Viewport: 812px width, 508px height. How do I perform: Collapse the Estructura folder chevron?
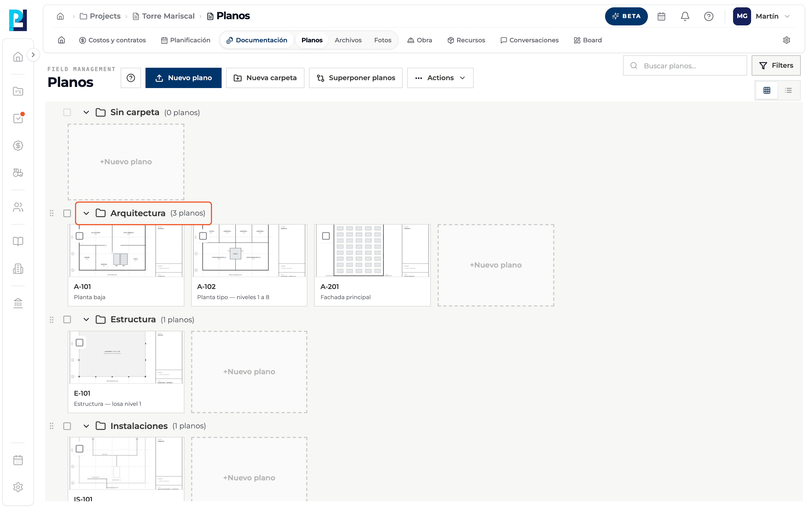pos(86,319)
